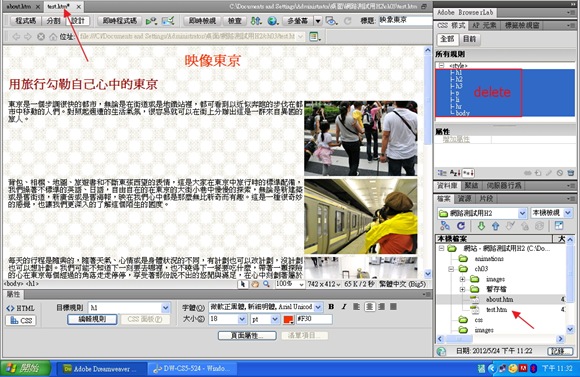580x377 pixels.
Task: Switch properties to CSS mode
Action: [21, 320]
